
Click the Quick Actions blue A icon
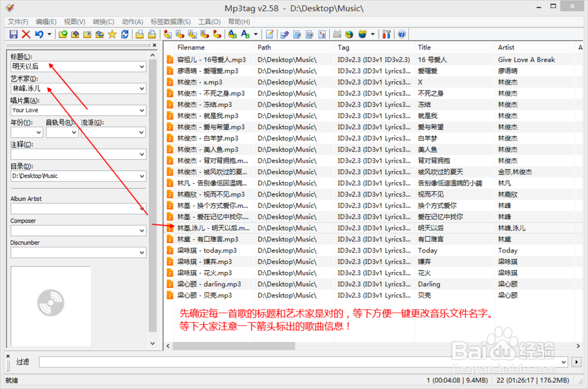[x=245, y=35]
